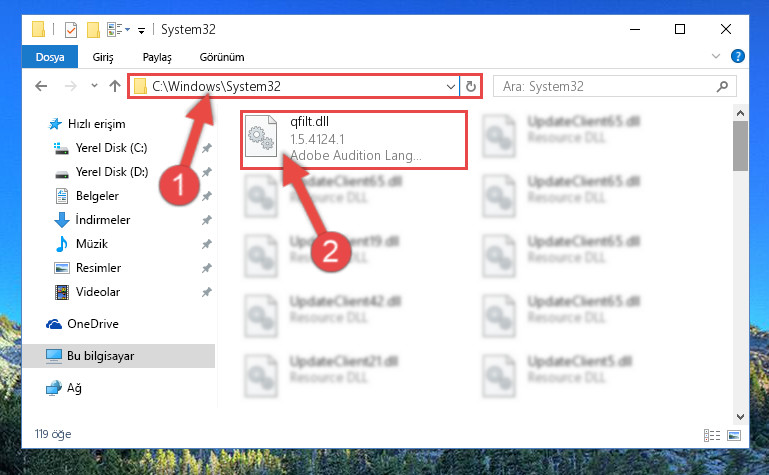769x475 pixels.
Task: Click the Properties quick access icon
Action: click(x=71, y=29)
